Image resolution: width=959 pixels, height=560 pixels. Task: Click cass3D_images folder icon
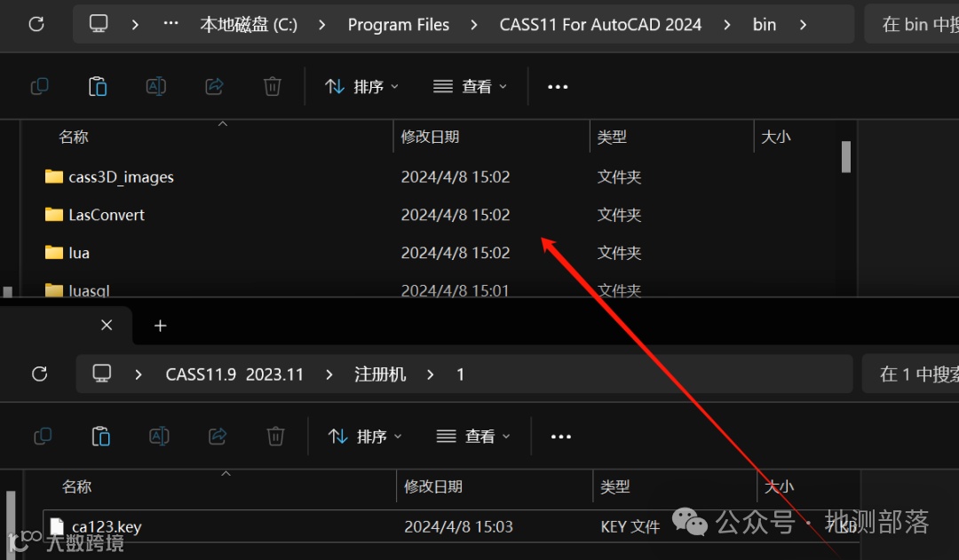click(x=54, y=177)
